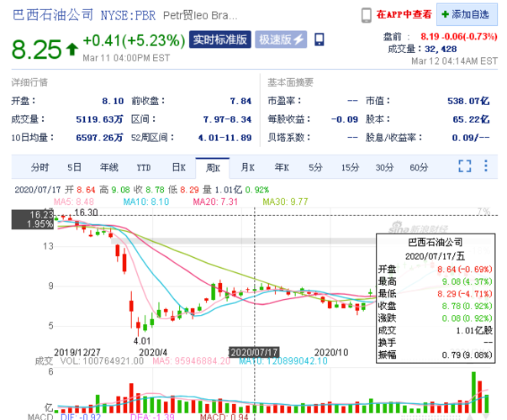Viewport: 507px width, 420px height.
Task: Click the 5119.63万 volume value
Action: (99, 119)
